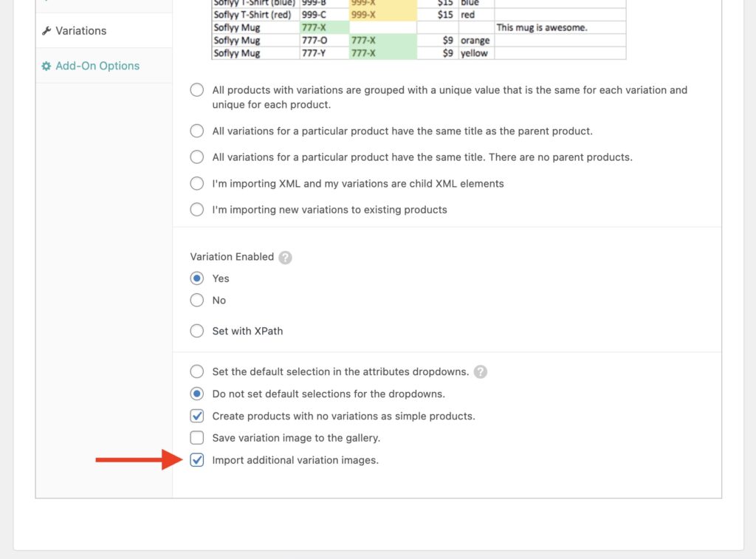Choose variations grouped with a unique value option
The height and width of the screenshot is (559, 756).
click(x=197, y=89)
